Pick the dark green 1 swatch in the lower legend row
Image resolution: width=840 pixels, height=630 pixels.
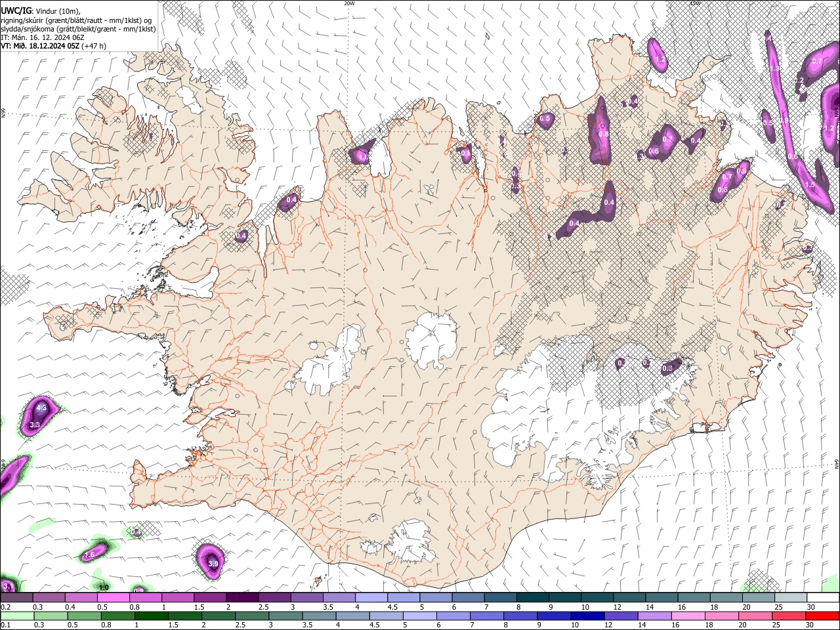click(151, 616)
